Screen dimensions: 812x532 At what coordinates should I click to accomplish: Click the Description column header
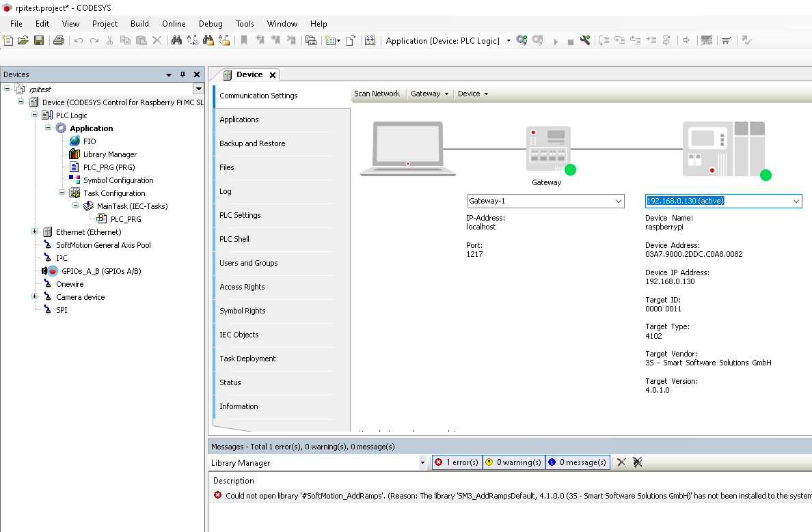tap(234, 481)
